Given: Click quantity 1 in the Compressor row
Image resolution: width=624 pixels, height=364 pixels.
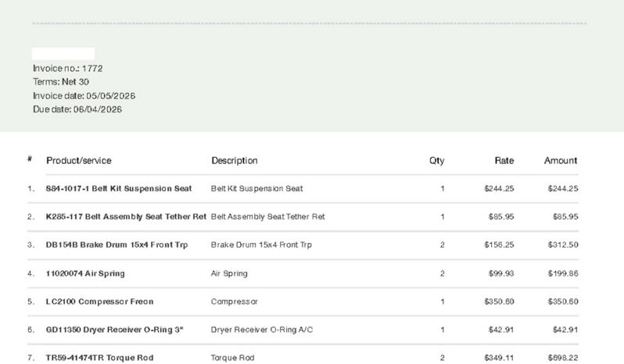Looking at the screenshot, I should (443, 302).
